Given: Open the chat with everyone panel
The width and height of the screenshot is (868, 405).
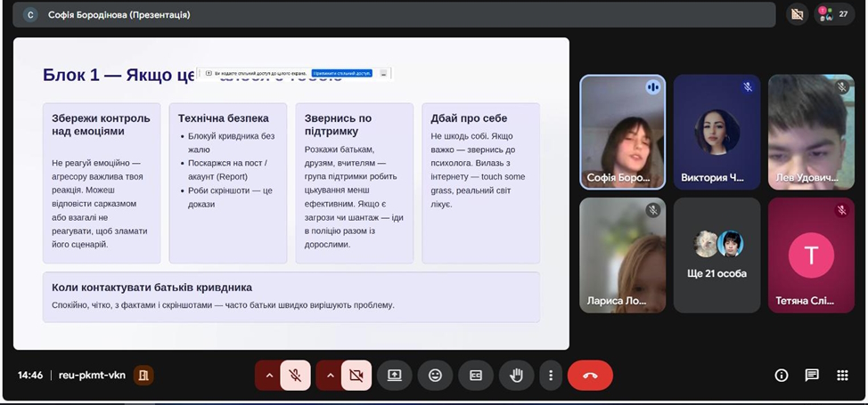Looking at the screenshot, I should coord(812,376).
